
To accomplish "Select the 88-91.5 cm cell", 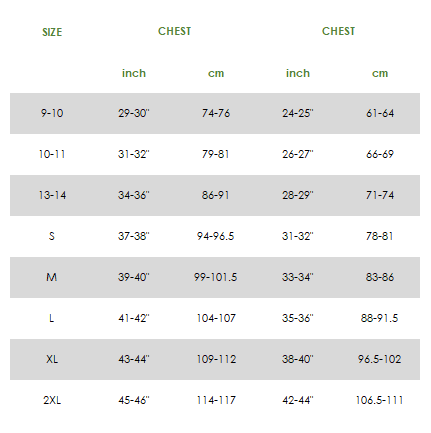I will [x=380, y=318].
